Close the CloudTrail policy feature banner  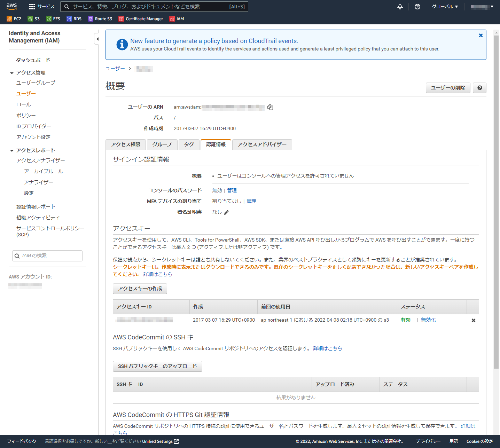click(481, 36)
